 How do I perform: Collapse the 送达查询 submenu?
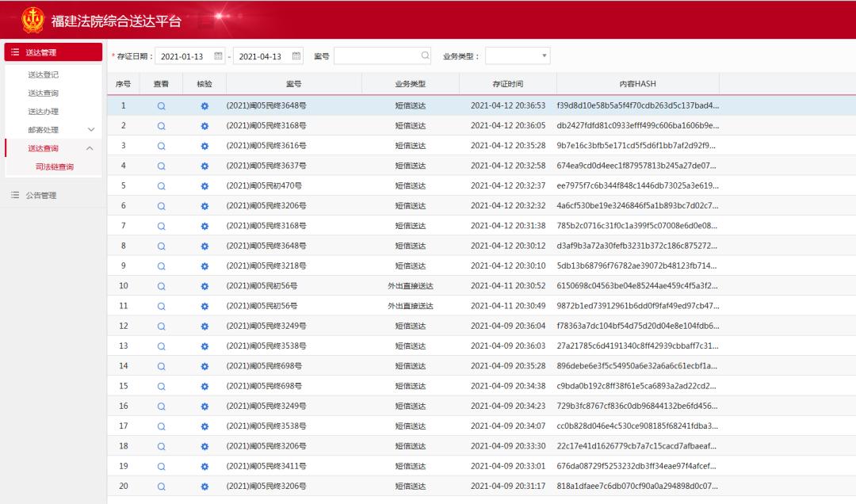90,148
